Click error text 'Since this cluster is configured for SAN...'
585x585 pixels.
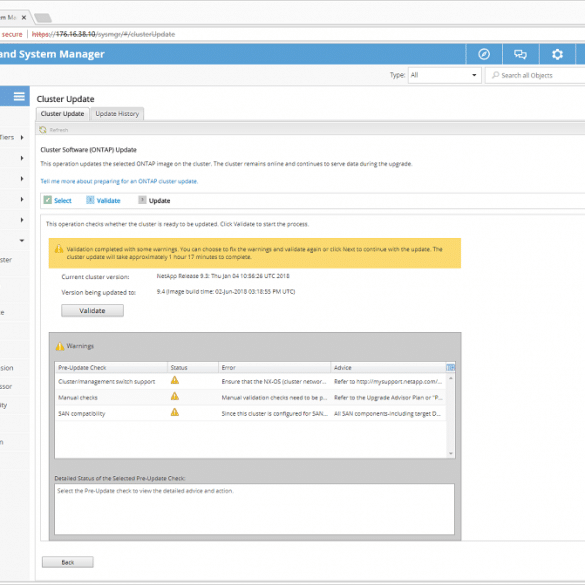[x=275, y=413]
